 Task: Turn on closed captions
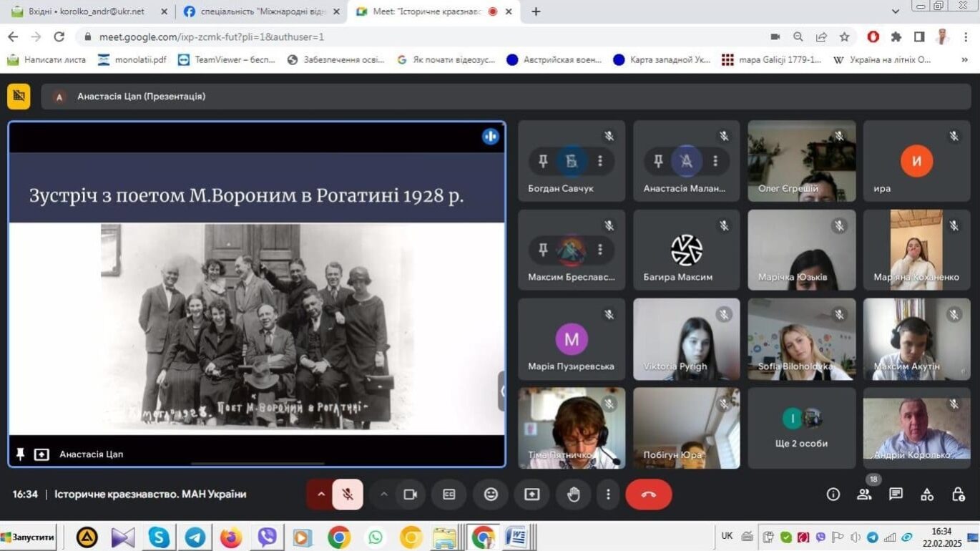[x=449, y=494]
